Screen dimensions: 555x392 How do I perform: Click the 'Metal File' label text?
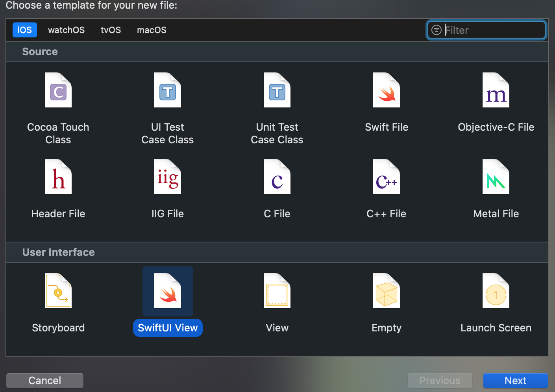point(496,214)
